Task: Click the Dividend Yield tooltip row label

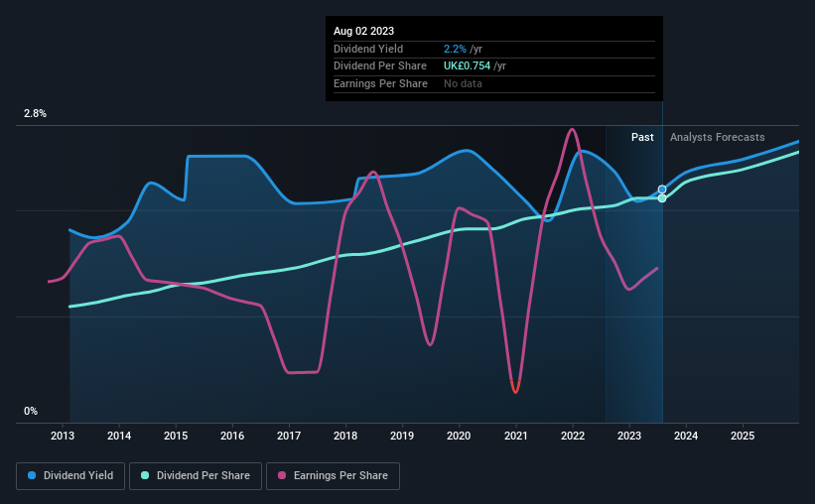Action: tap(368, 49)
